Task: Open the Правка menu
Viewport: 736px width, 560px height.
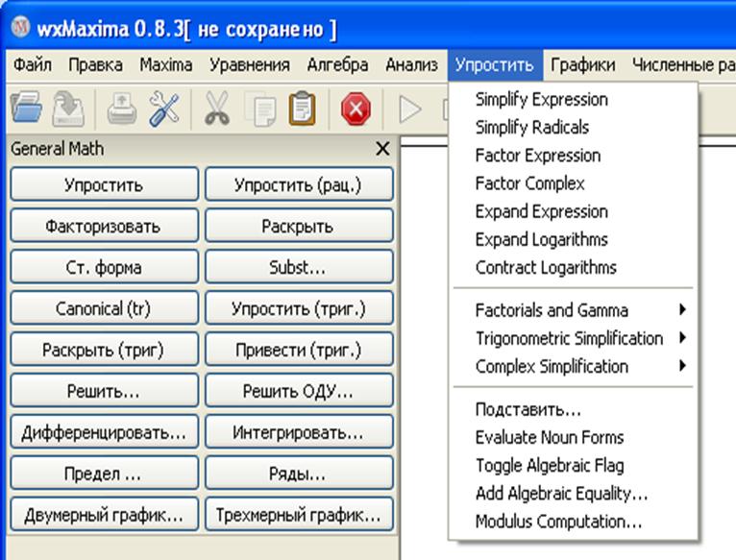Action: [96, 65]
